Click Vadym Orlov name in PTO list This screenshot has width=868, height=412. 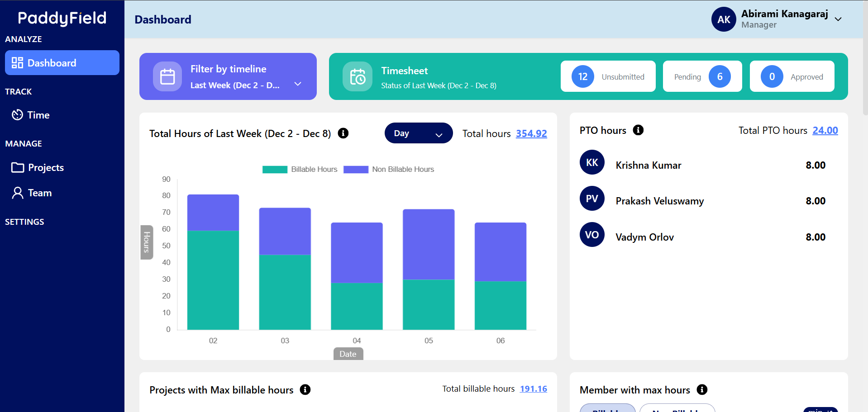[x=644, y=237]
